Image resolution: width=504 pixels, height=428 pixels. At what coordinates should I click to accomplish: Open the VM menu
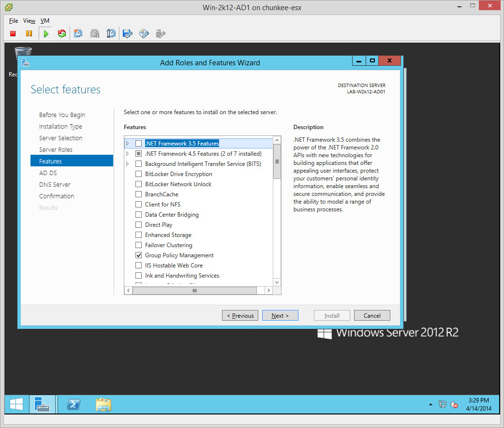45,21
